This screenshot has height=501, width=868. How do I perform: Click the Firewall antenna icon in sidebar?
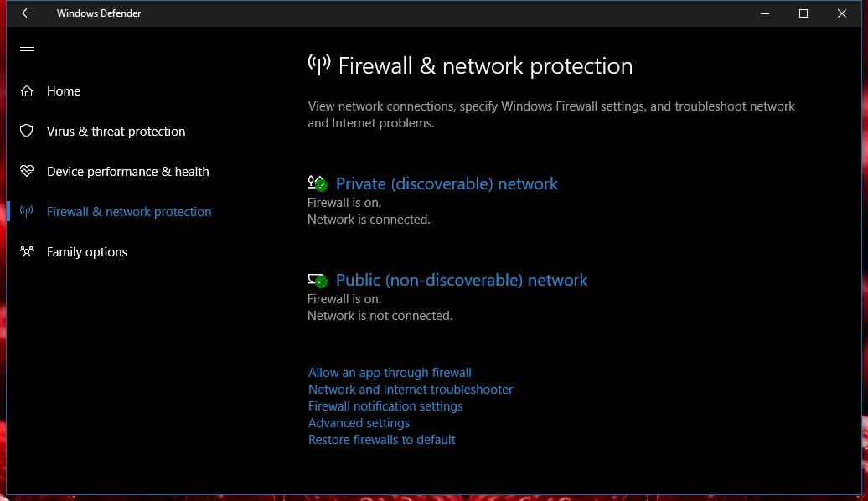27,211
